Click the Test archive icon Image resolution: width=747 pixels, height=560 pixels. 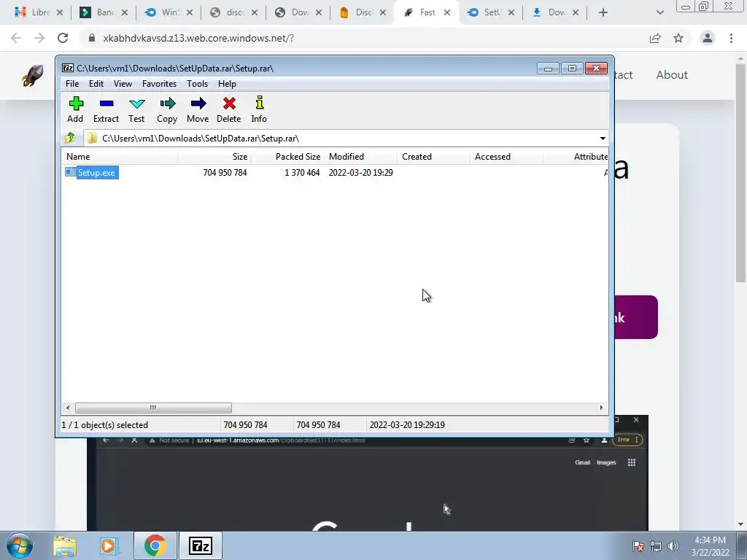point(136,109)
